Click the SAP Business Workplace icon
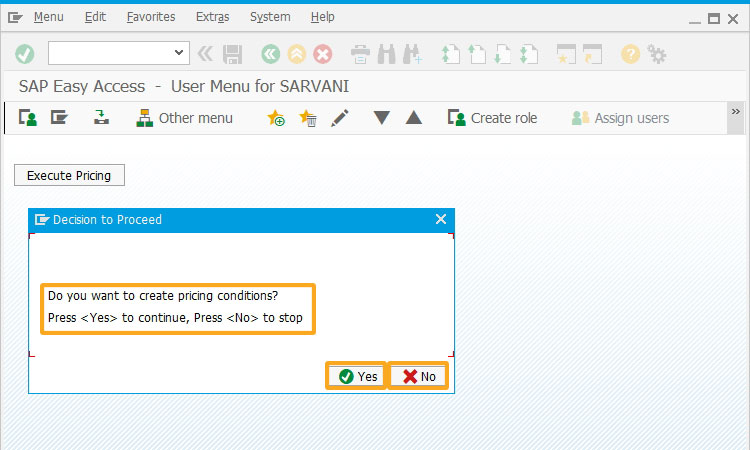This screenshot has width=750, height=450. point(101,118)
